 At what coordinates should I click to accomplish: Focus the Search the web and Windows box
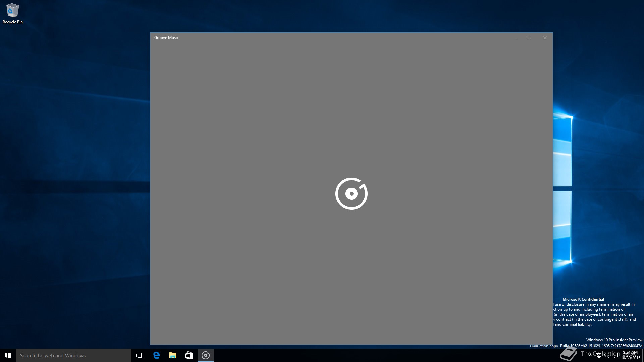click(74, 355)
